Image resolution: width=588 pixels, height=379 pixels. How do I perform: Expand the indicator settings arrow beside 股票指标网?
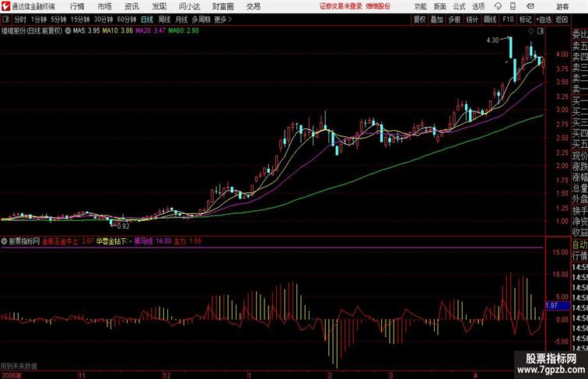coord(4,241)
